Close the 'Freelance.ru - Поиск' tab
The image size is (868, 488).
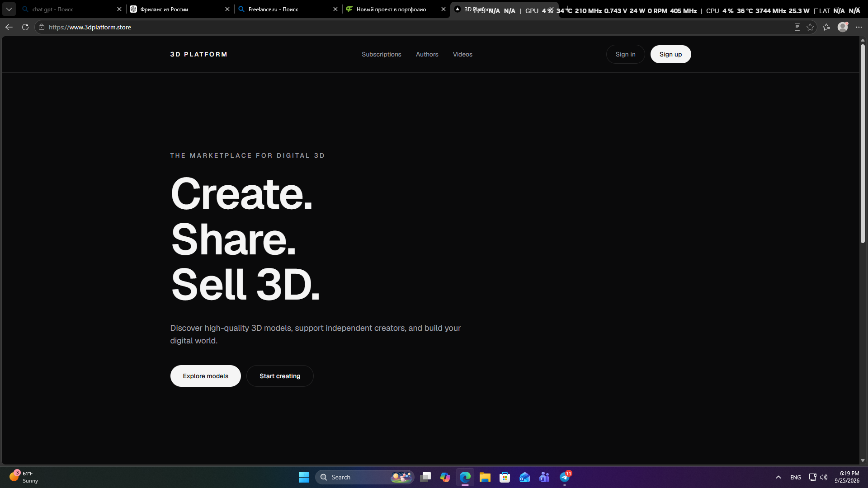coord(335,9)
